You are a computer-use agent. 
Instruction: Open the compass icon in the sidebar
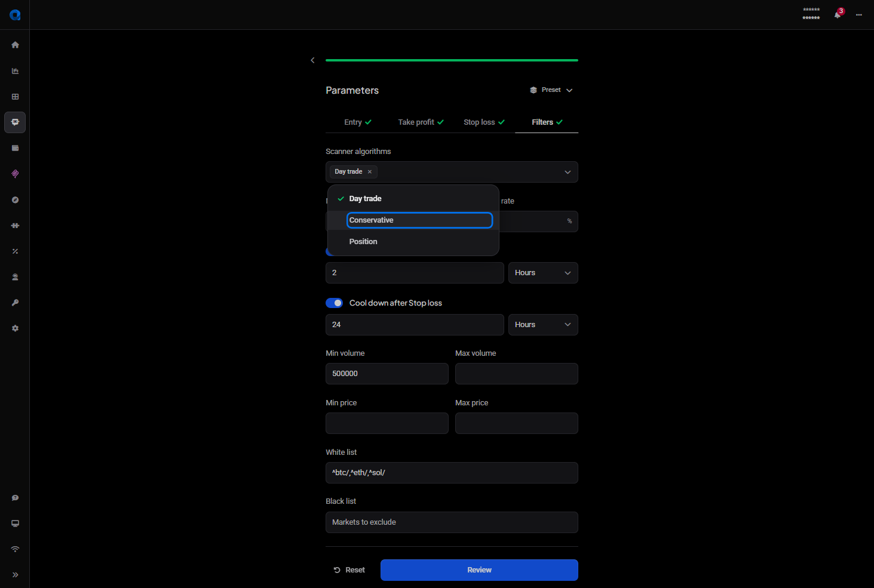click(x=15, y=200)
